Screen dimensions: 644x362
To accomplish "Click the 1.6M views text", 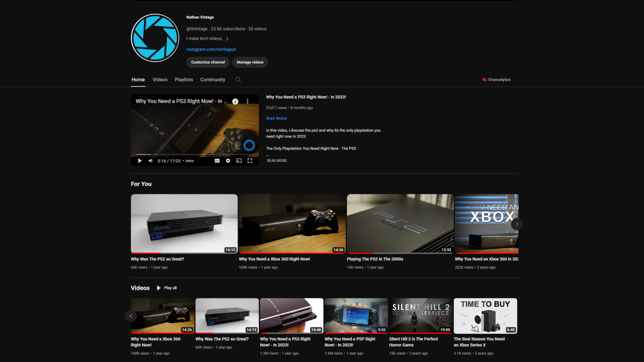I will click(333, 353).
